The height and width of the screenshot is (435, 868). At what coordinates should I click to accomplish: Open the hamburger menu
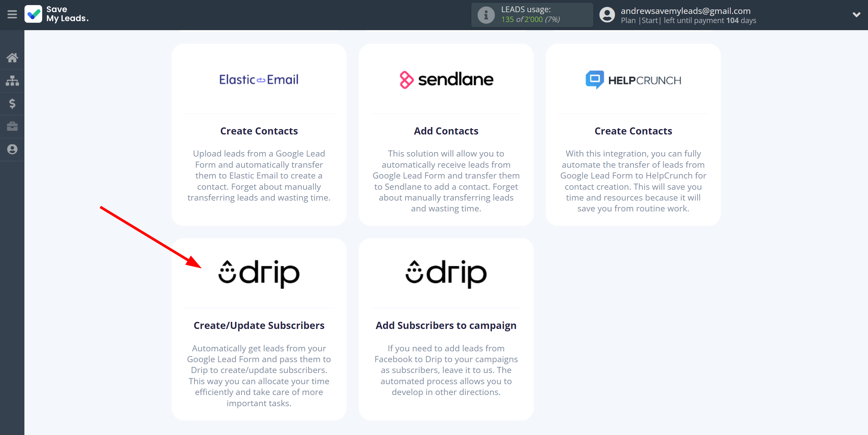coord(12,14)
